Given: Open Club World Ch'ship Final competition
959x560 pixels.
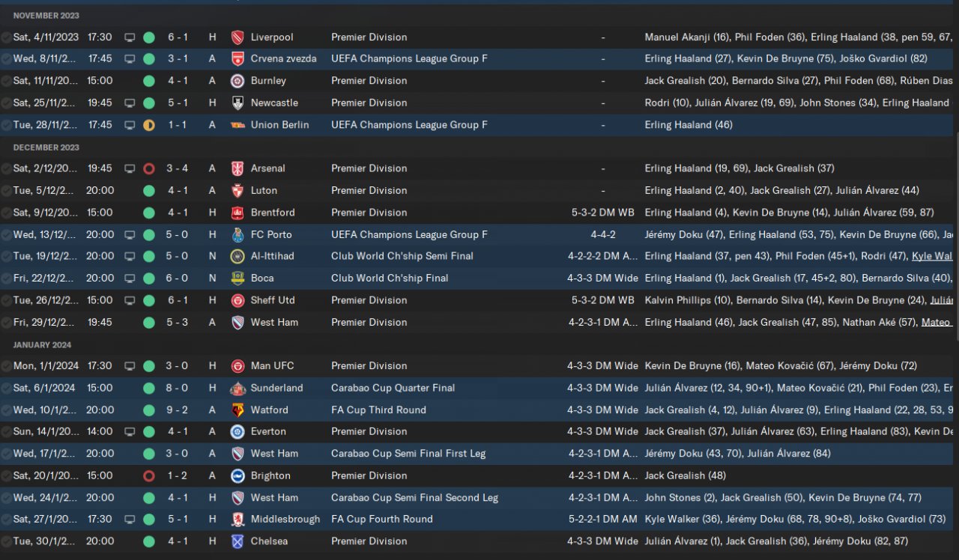Looking at the screenshot, I should click(390, 278).
